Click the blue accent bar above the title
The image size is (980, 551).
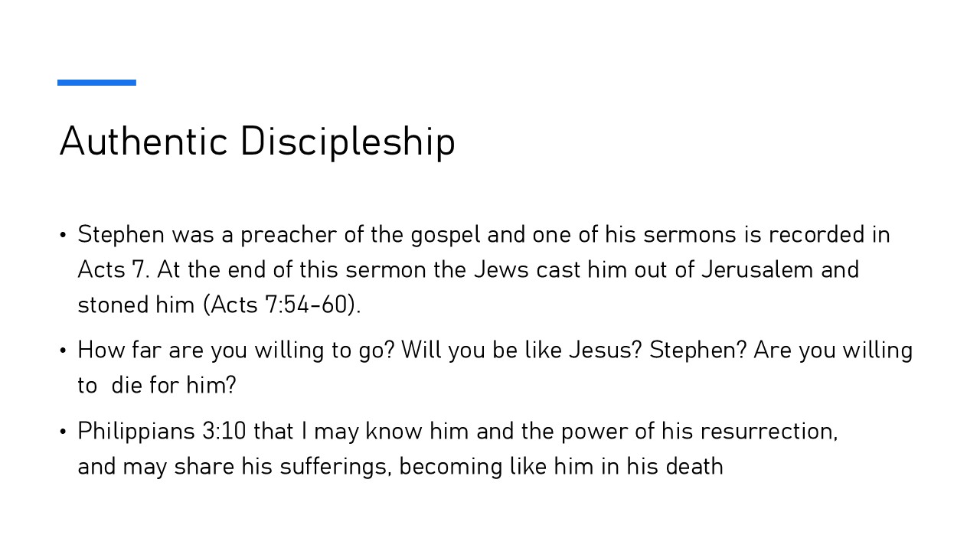[96, 83]
